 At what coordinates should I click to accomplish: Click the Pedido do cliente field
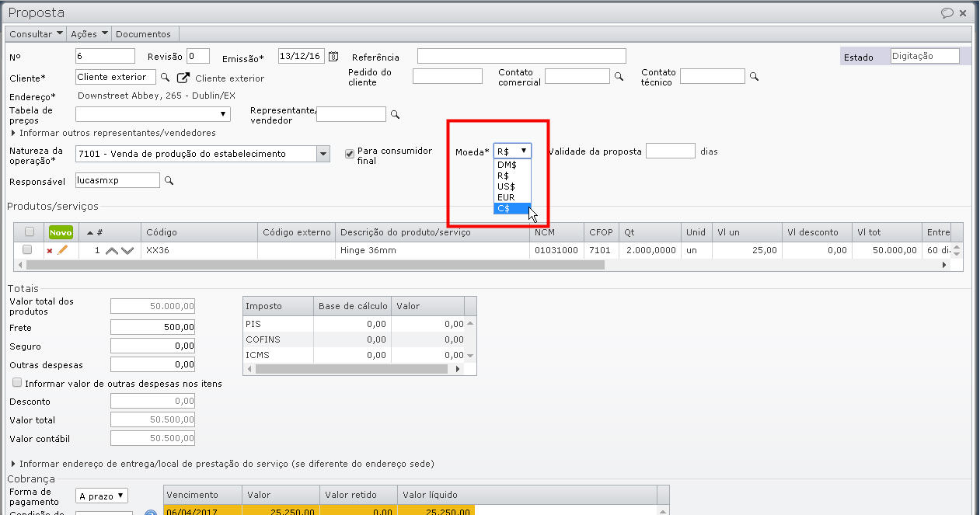coord(448,76)
